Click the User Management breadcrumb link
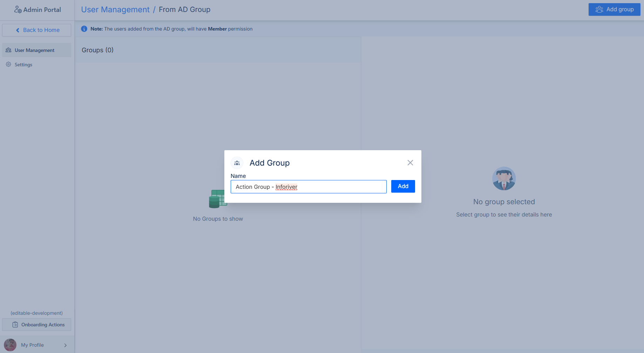The width and height of the screenshot is (644, 353). point(115,9)
